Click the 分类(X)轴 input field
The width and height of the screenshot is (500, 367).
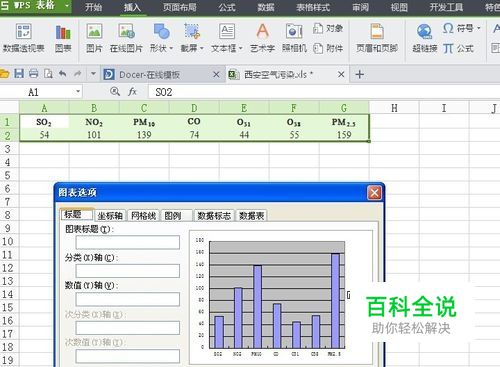[x=128, y=271]
